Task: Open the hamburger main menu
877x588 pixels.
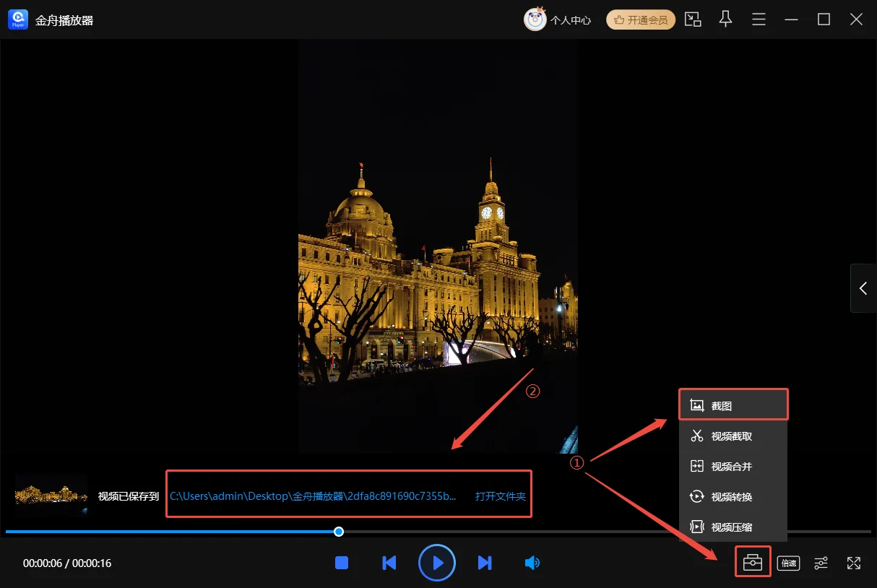Action: pos(759,20)
